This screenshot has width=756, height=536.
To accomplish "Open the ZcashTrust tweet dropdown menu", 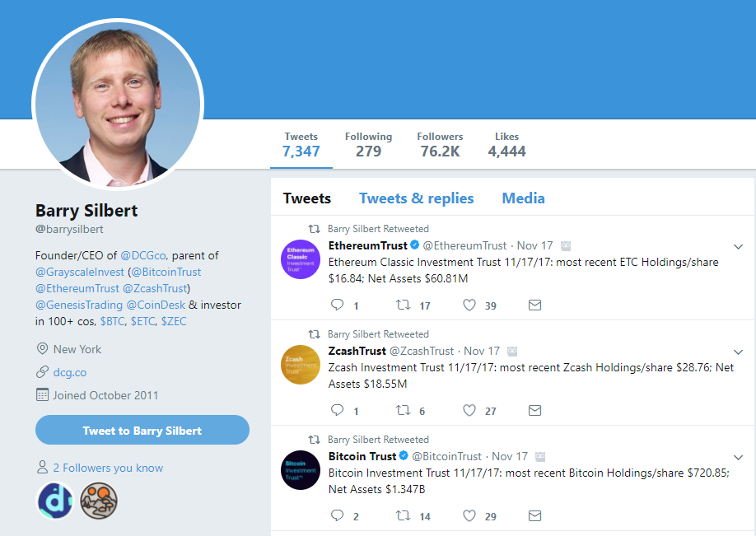I will 738,351.
